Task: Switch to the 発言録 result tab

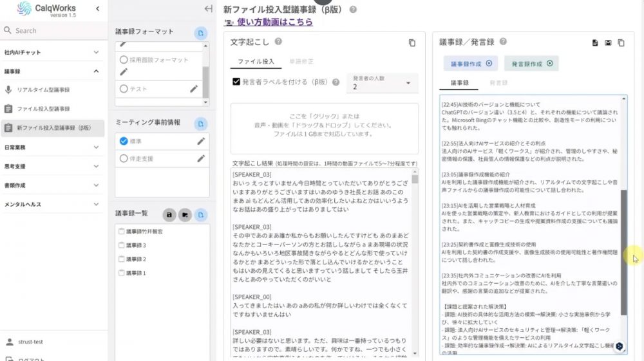Action: coord(498,83)
